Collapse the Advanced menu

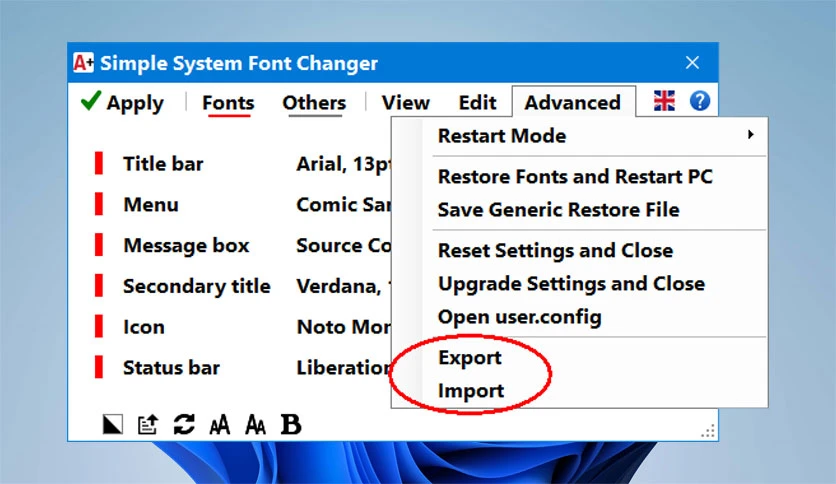[573, 102]
